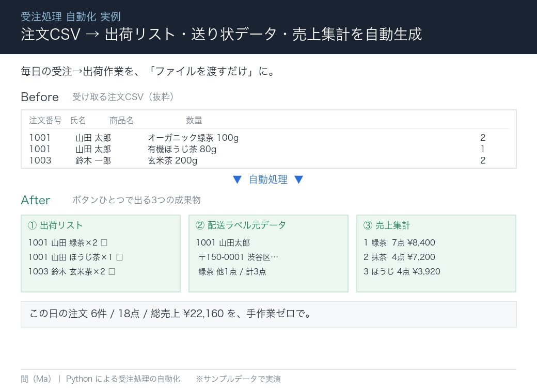
Task: Click the 氏名 column header
Action: pyautogui.click(x=78, y=120)
